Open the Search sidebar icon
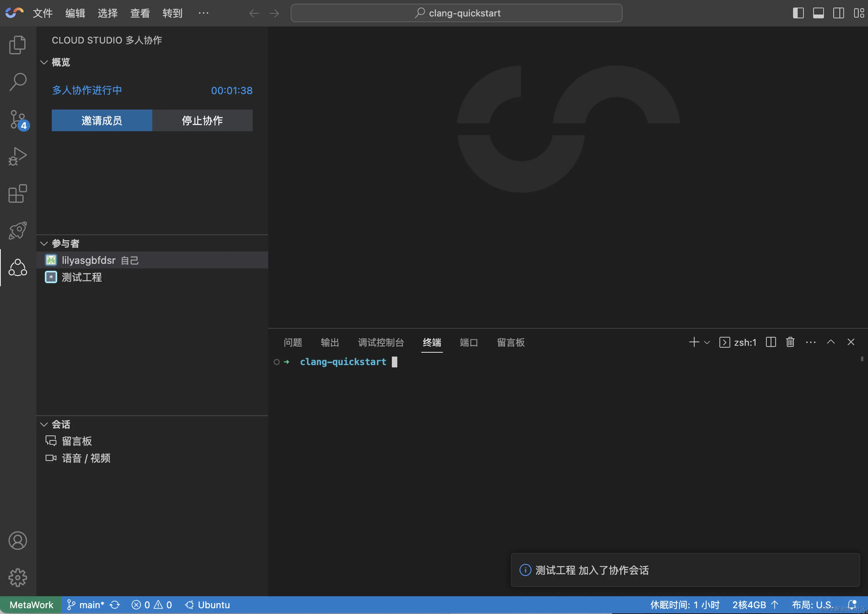 point(18,82)
